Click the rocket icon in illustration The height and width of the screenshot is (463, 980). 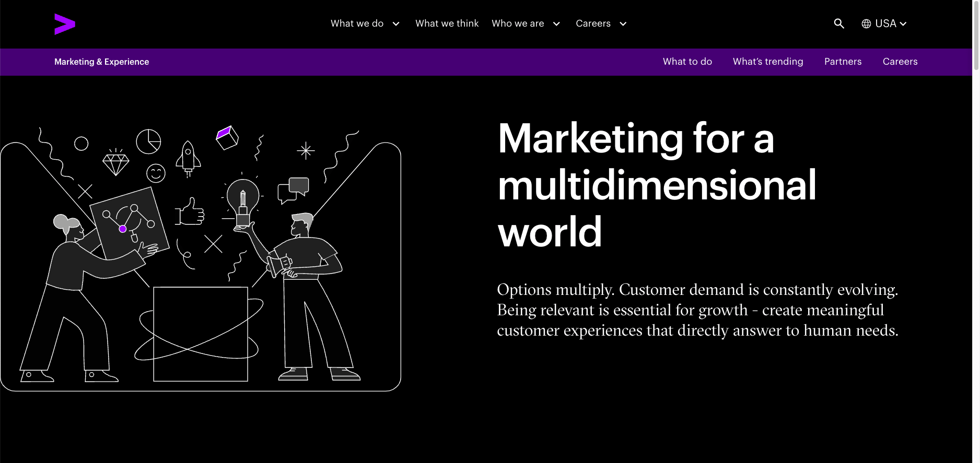(x=188, y=158)
